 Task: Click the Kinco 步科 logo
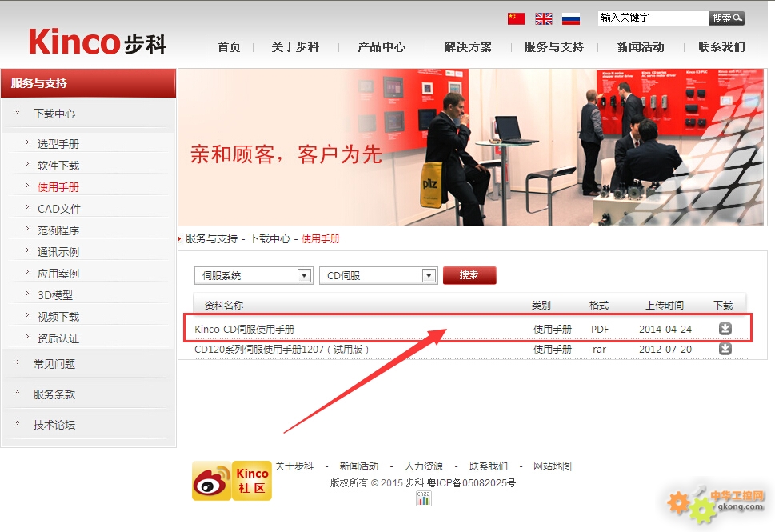[98, 42]
